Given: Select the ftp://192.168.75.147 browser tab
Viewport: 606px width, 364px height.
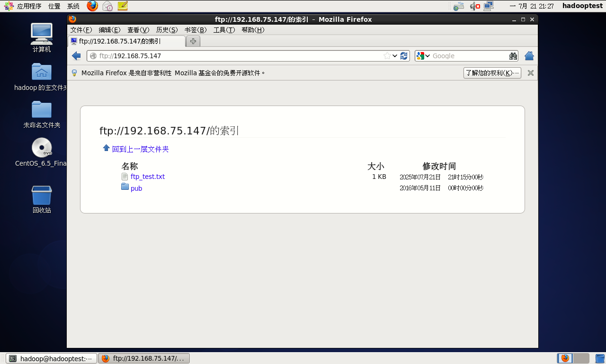Looking at the screenshot, I should pos(126,41).
